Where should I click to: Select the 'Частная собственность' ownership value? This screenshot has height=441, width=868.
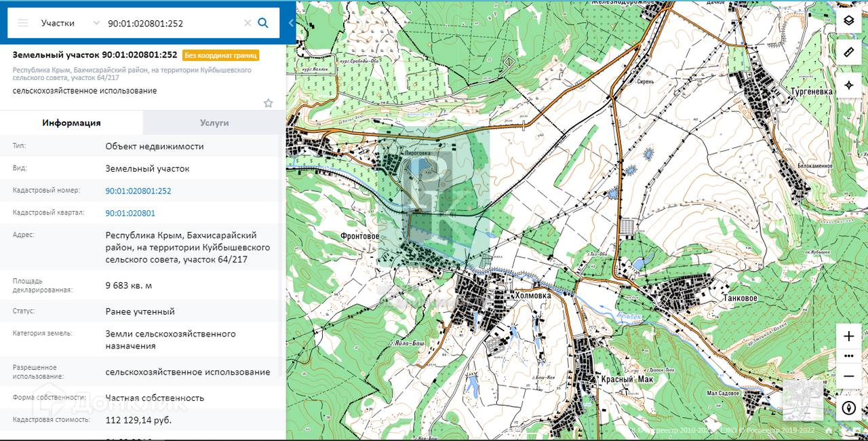[x=155, y=398]
